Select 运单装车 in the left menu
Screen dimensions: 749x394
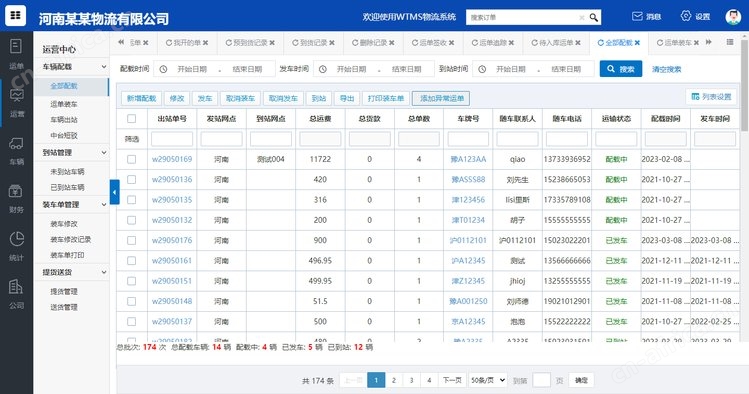tap(64, 104)
